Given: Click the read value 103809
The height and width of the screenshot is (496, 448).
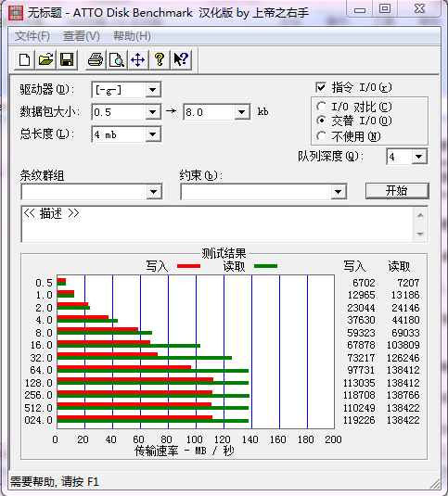Looking at the screenshot, I should [403, 345].
